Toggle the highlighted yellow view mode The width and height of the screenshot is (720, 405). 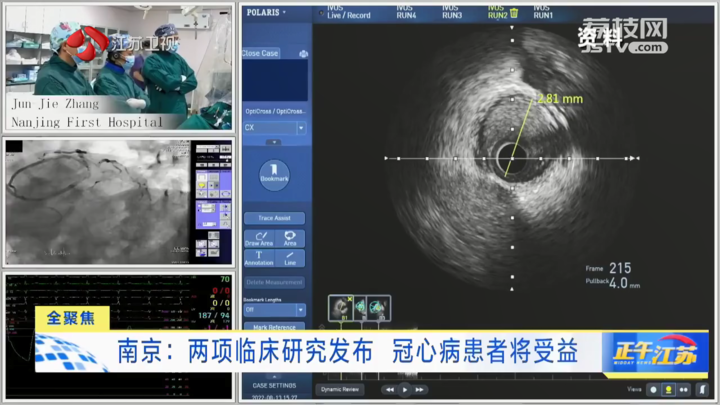pyautogui.click(x=670, y=389)
